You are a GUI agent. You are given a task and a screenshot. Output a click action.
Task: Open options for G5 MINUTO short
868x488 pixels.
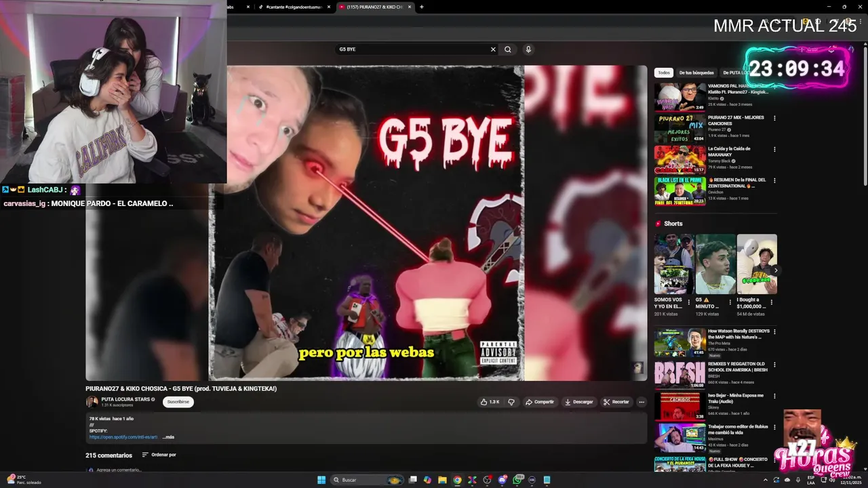(730, 302)
